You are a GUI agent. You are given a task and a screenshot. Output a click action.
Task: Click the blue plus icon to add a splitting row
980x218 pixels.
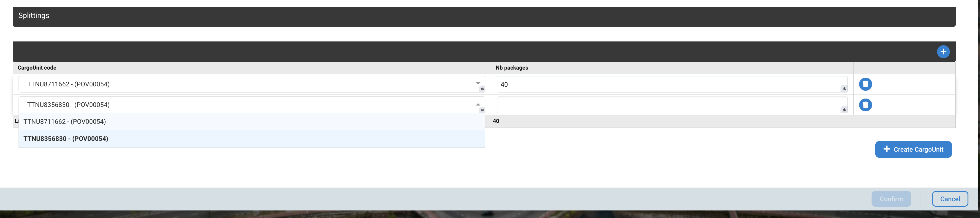[943, 52]
